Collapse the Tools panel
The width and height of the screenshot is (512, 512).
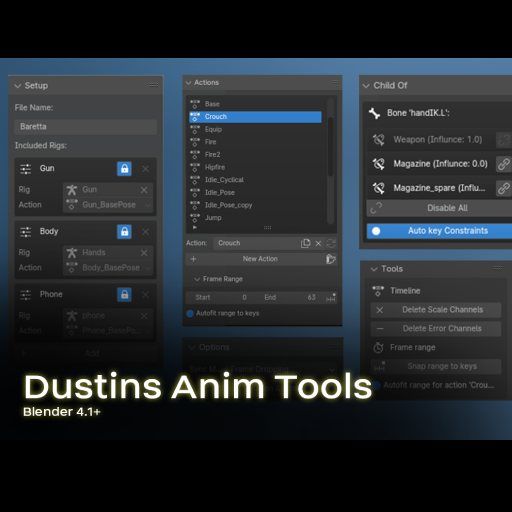pos(374,269)
